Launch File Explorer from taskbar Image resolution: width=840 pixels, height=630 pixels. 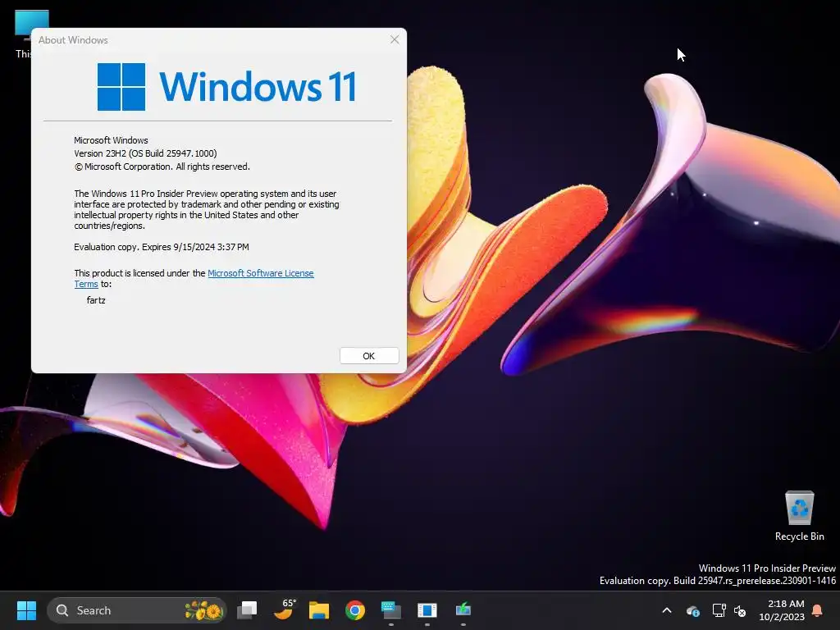pyautogui.click(x=319, y=610)
